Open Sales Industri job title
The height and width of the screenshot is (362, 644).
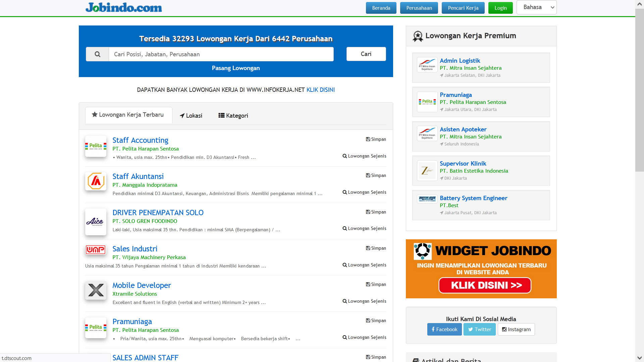coord(135,249)
